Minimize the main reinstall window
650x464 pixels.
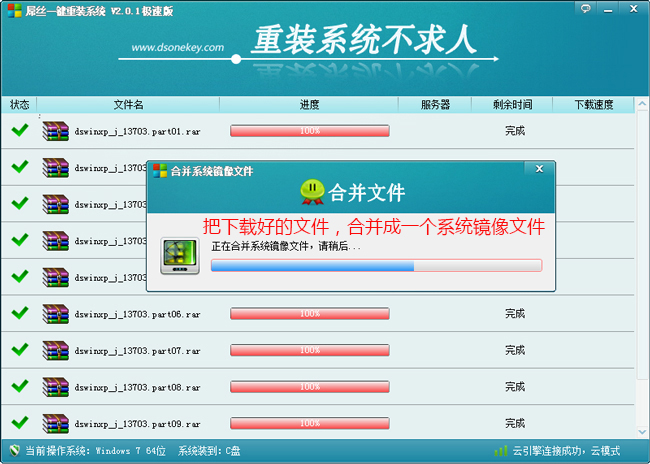click(608, 9)
